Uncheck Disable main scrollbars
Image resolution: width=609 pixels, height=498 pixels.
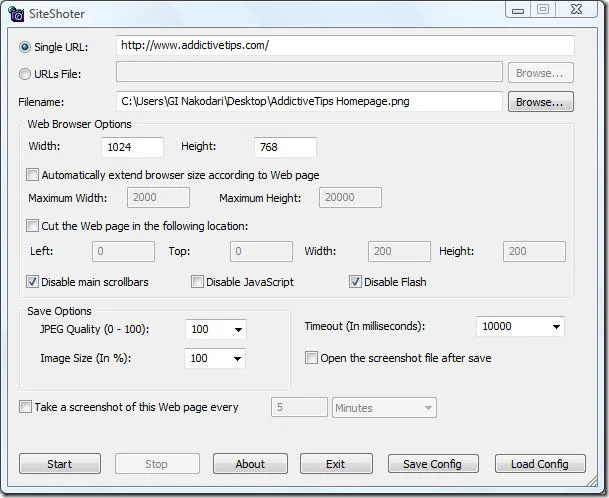(x=32, y=282)
